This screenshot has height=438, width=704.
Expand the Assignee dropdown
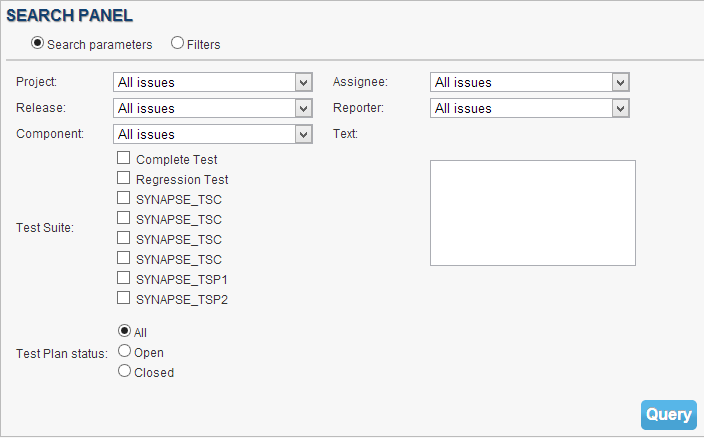point(530,82)
